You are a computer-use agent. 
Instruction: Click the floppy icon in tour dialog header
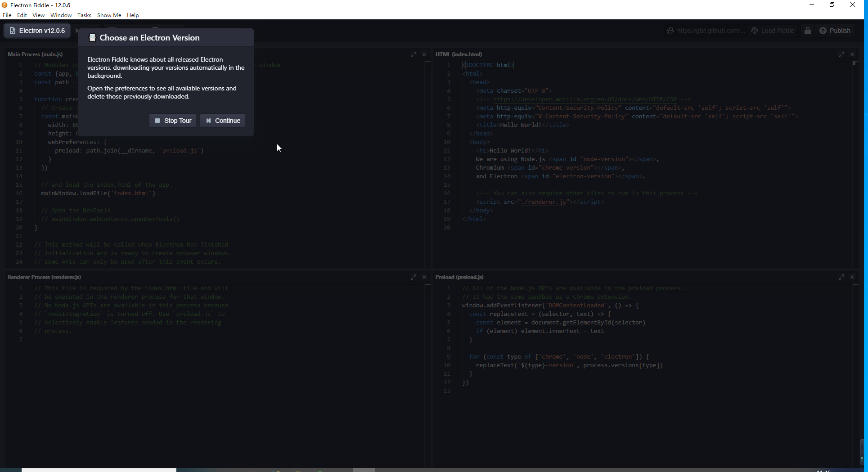tap(92, 38)
